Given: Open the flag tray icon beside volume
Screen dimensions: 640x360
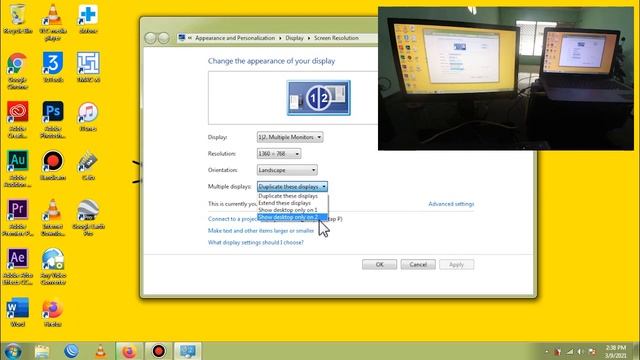Looking at the screenshot, I should tap(592, 351).
